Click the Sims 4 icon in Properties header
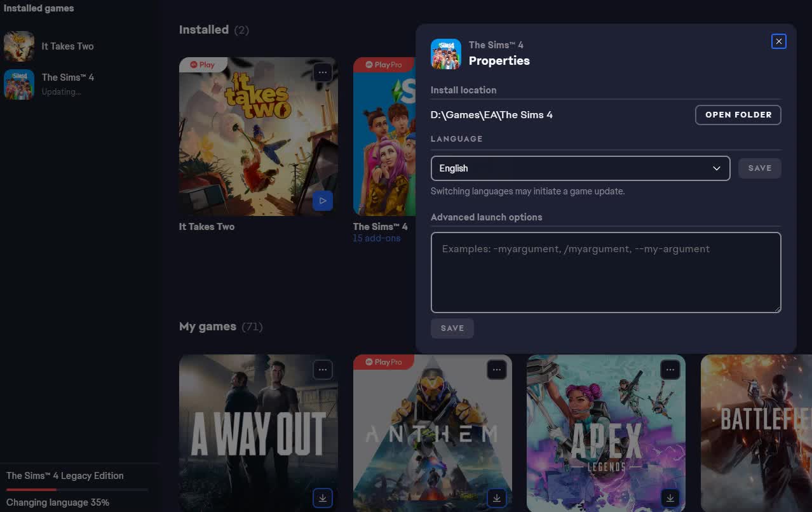Viewport: 812px width, 512px height. [445, 54]
